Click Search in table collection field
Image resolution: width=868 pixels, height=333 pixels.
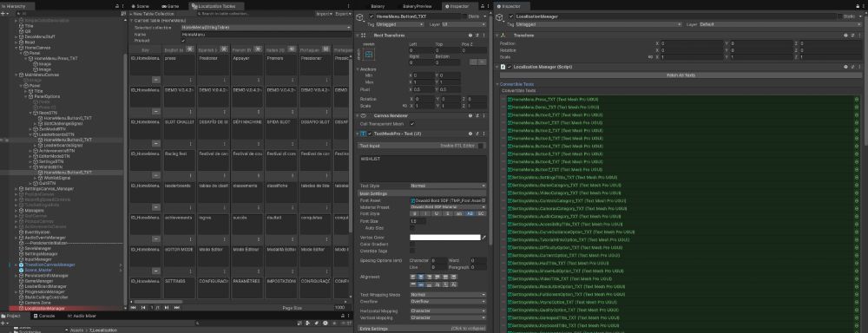pos(254,13)
